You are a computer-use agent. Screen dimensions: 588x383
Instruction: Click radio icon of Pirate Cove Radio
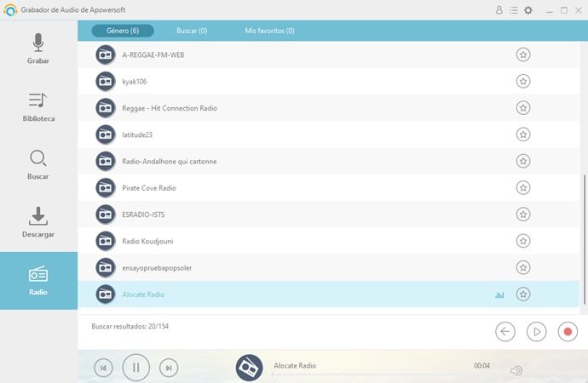coord(106,188)
